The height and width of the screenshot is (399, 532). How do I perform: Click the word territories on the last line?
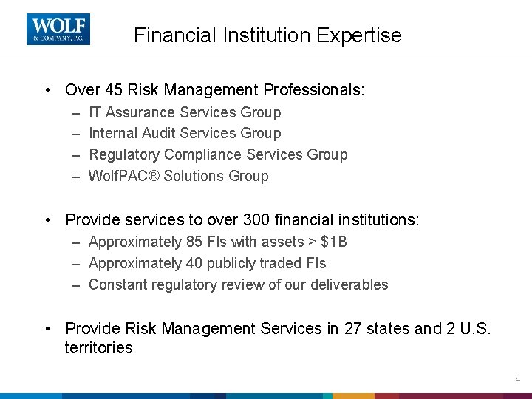(x=99, y=348)
